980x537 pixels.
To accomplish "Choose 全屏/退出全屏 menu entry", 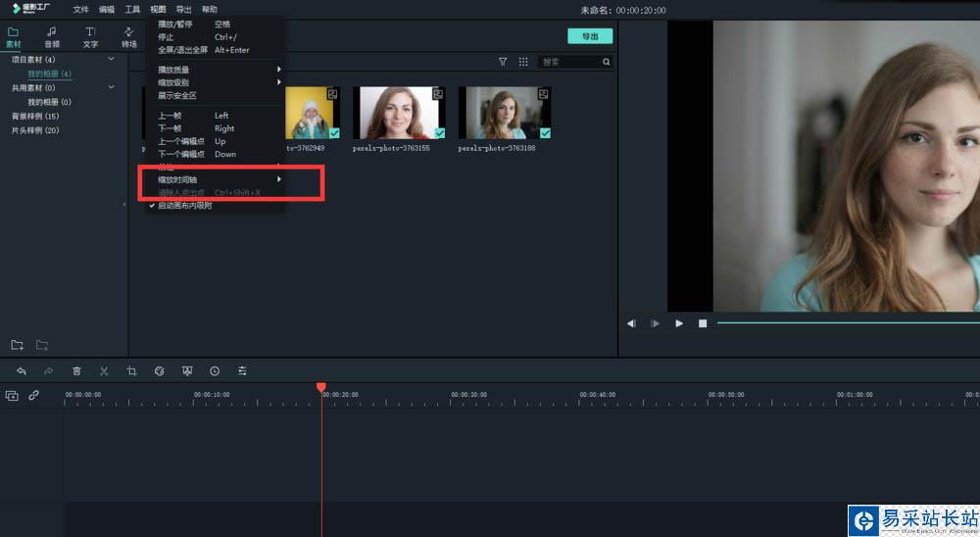I will tap(216, 50).
